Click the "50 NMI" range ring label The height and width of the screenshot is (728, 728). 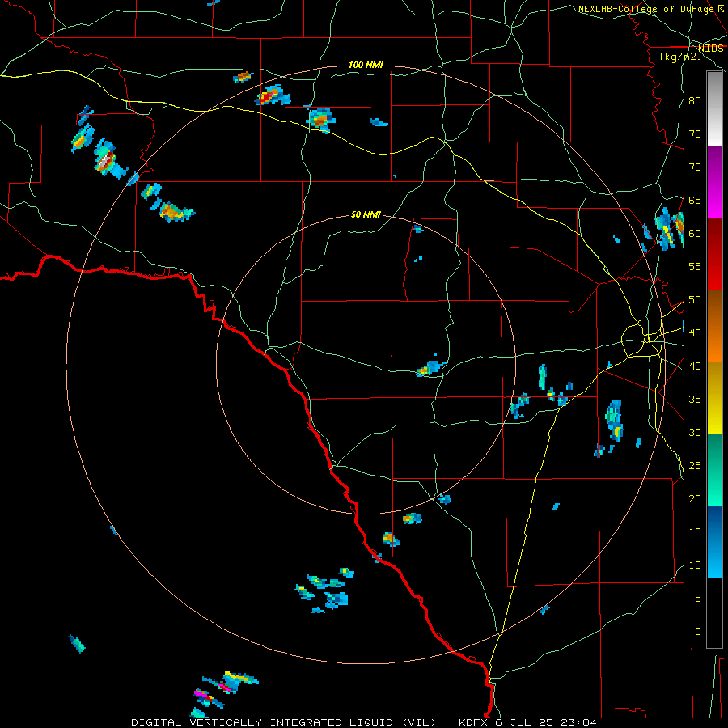366,214
